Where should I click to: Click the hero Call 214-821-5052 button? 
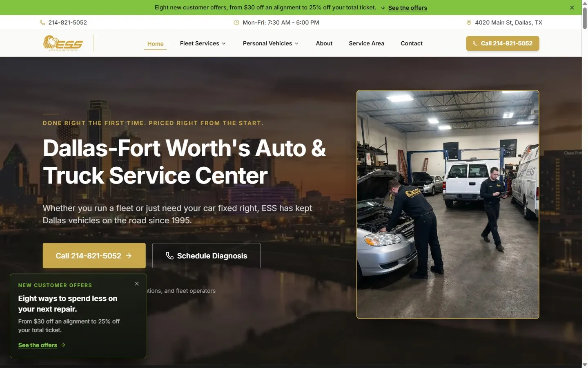pos(94,256)
